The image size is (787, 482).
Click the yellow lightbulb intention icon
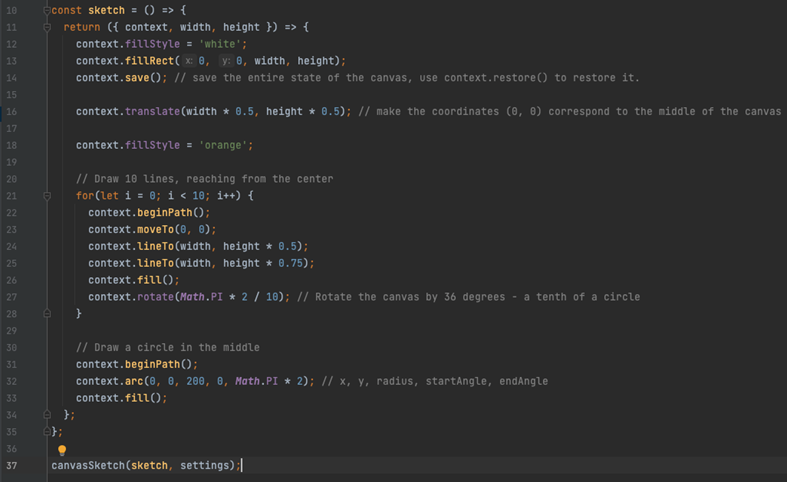click(62, 450)
